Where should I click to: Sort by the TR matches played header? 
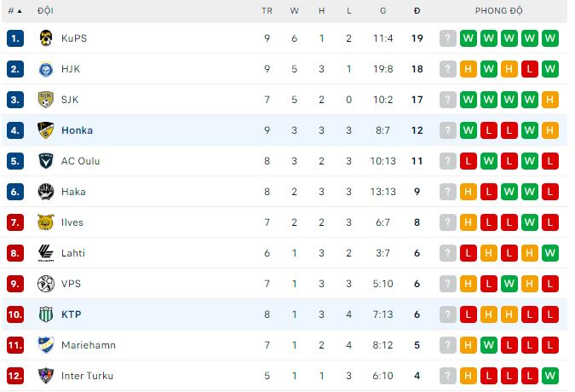267,11
